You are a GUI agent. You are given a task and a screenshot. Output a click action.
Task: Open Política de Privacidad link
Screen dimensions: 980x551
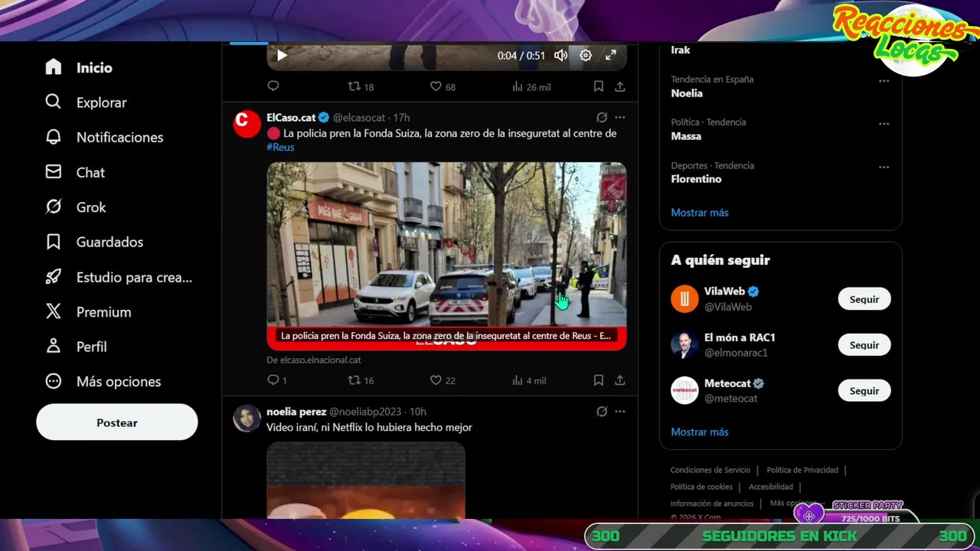(x=802, y=470)
